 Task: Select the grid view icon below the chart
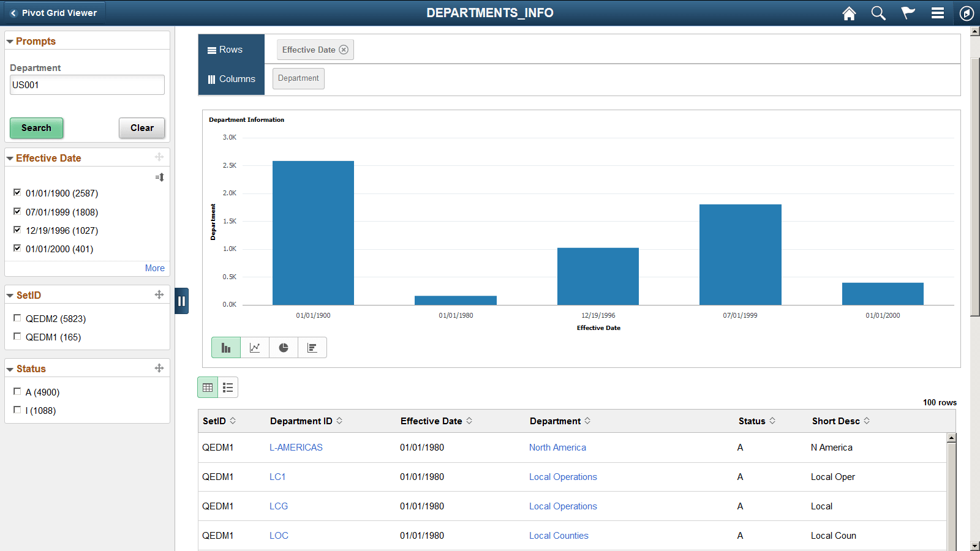click(208, 387)
